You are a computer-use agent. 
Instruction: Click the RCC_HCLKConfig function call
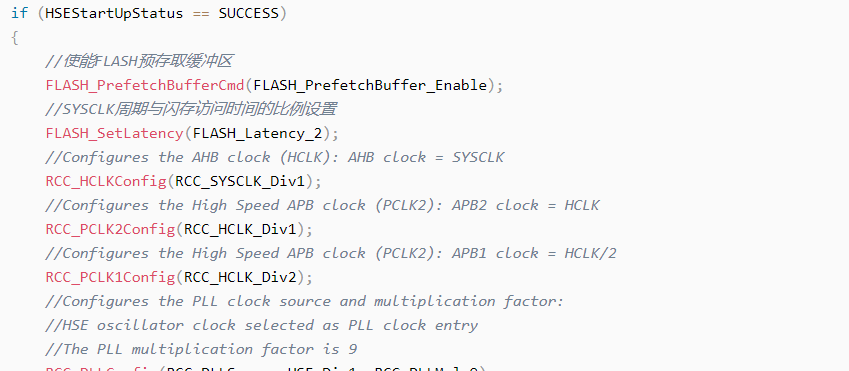pyautogui.click(x=106, y=181)
